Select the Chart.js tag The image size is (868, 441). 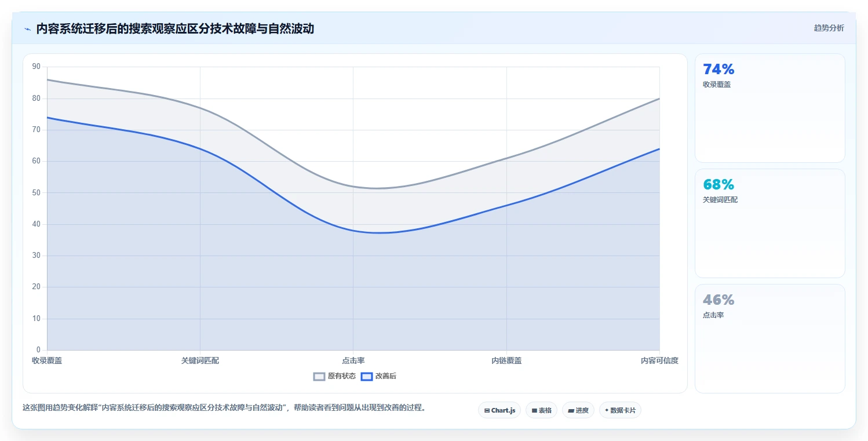[499, 410]
